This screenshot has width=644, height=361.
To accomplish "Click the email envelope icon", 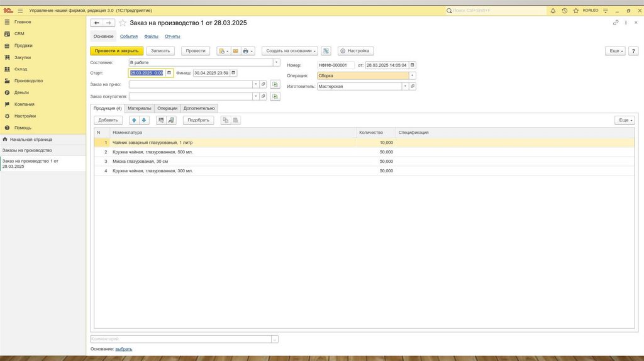I will (235, 51).
